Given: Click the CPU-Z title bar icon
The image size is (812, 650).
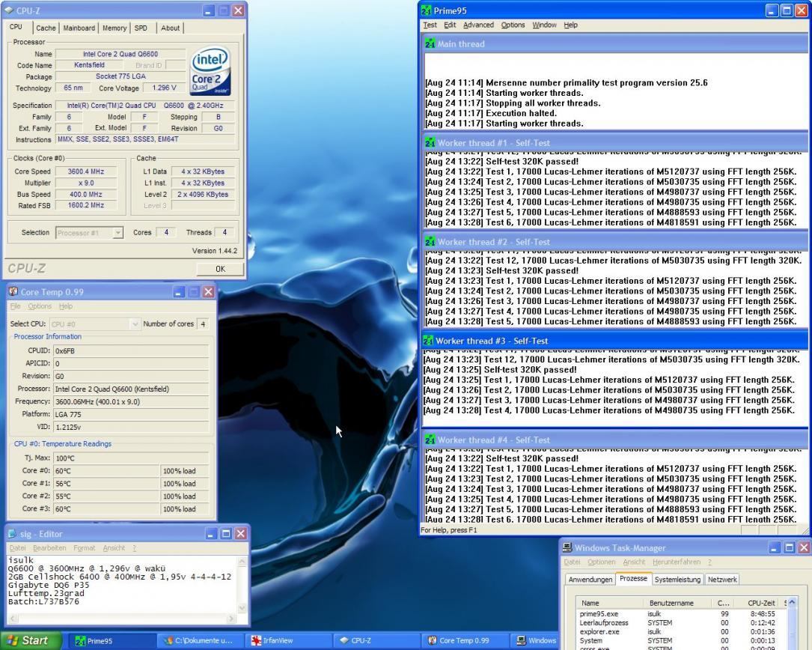Looking at the screenshot, I should coord(9,10).
